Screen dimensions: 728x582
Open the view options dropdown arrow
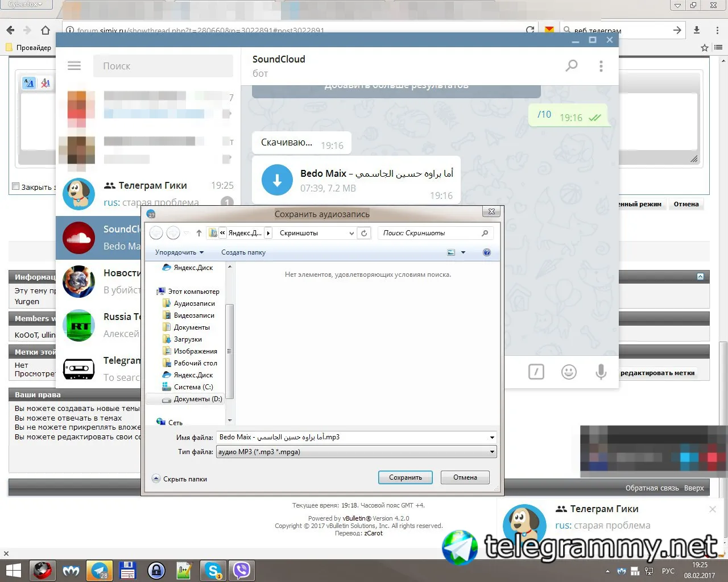coord(463,252)
